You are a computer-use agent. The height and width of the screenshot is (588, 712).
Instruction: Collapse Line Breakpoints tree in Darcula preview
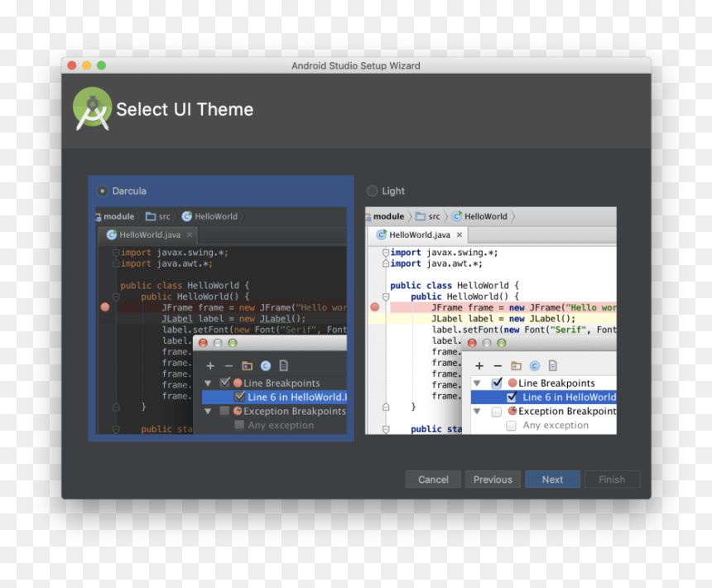pos(208,383)
